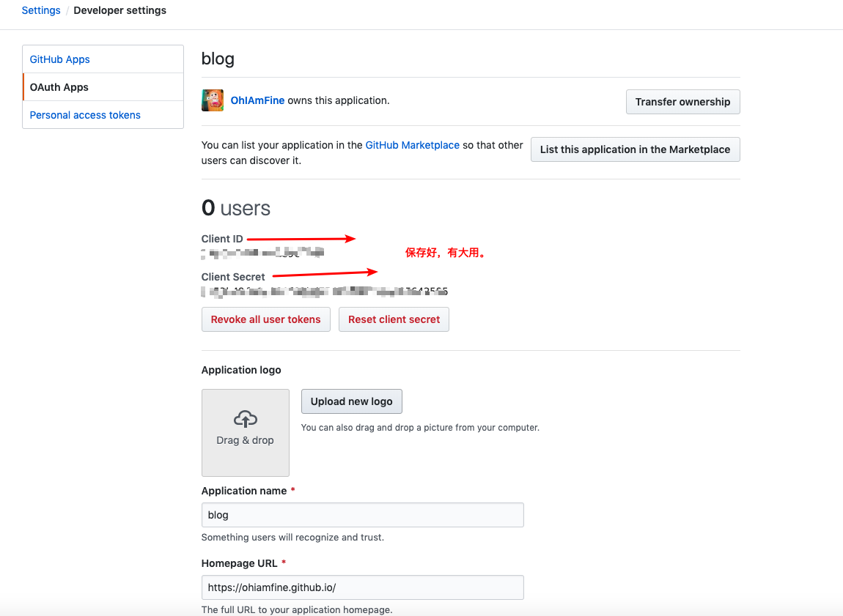Open the OhIAmFine profile link

(257, 100)
